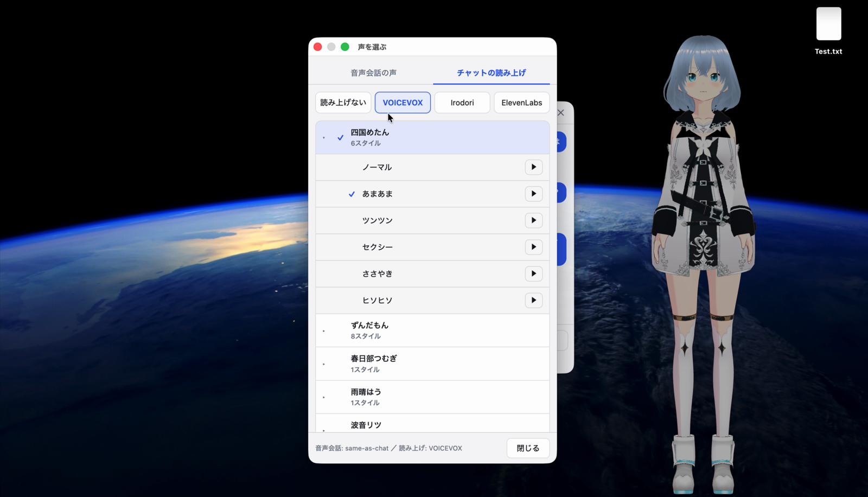868x497 pixels.
Task: Select the Irodori engine button
Action: 462,103
